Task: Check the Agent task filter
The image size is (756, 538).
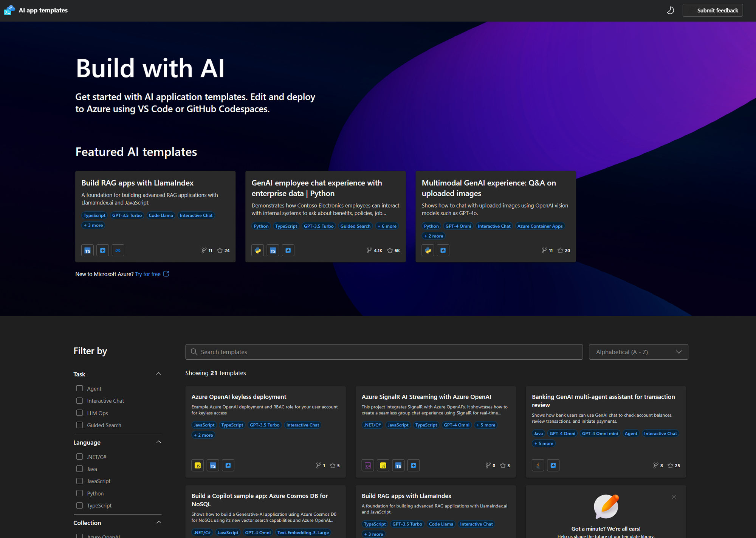Action: coord(79,388)
